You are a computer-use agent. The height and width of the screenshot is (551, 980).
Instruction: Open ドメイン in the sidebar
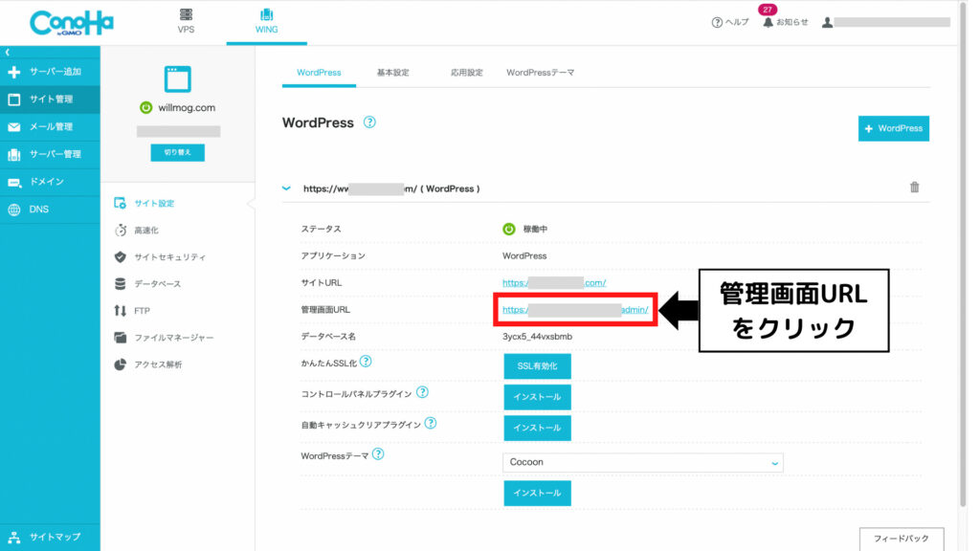pyautogui.click(x=50, y=182)
